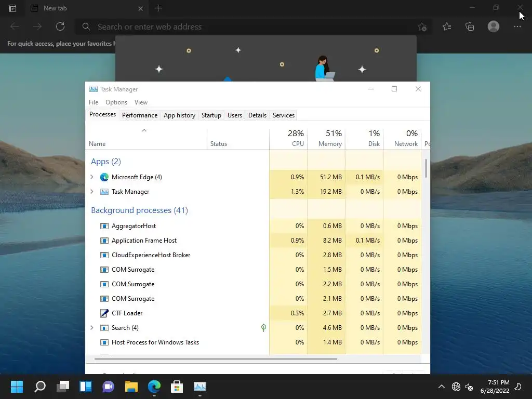Click the Task Manager title bar icon
The width and height of the screenshot is (532, 399).
(x=94, y=89)
